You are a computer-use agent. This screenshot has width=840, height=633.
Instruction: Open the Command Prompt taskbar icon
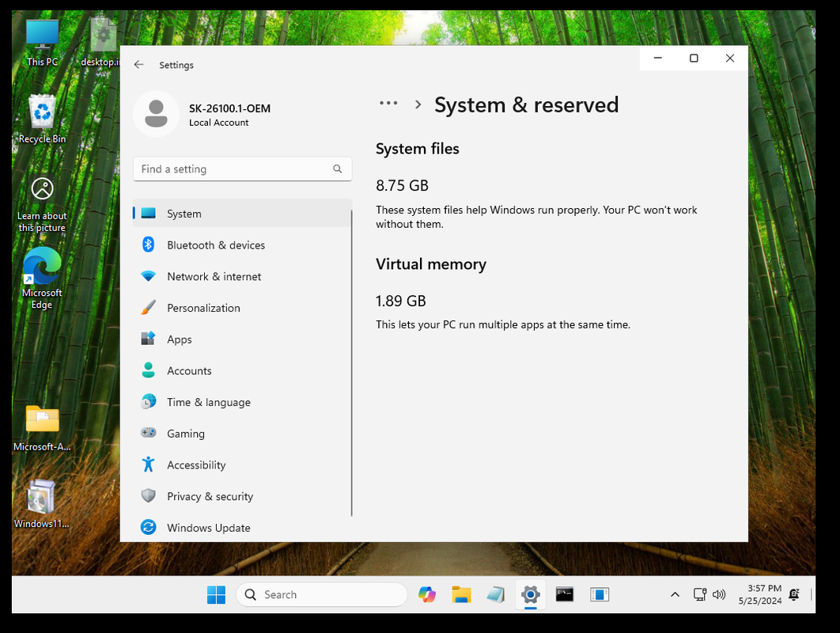tap(565, 594)
